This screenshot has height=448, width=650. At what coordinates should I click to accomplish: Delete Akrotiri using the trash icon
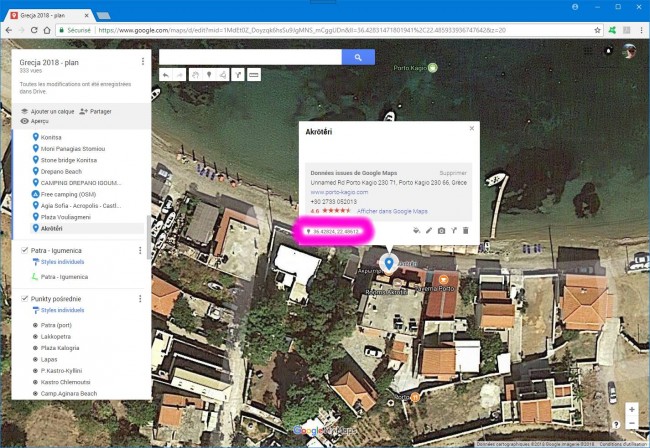coord(465,231)
